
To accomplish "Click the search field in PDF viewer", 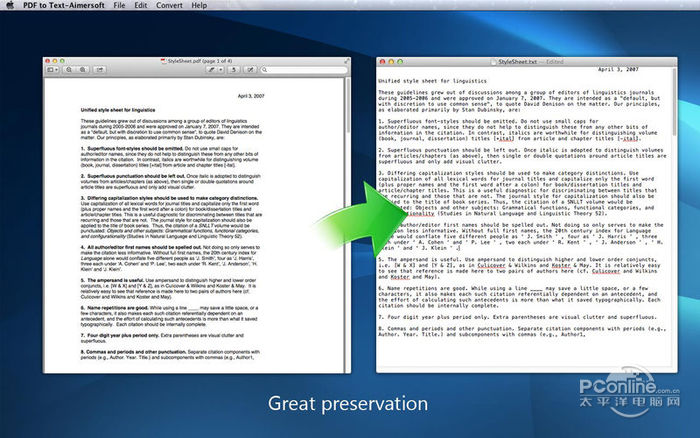I will coord(304,70).
